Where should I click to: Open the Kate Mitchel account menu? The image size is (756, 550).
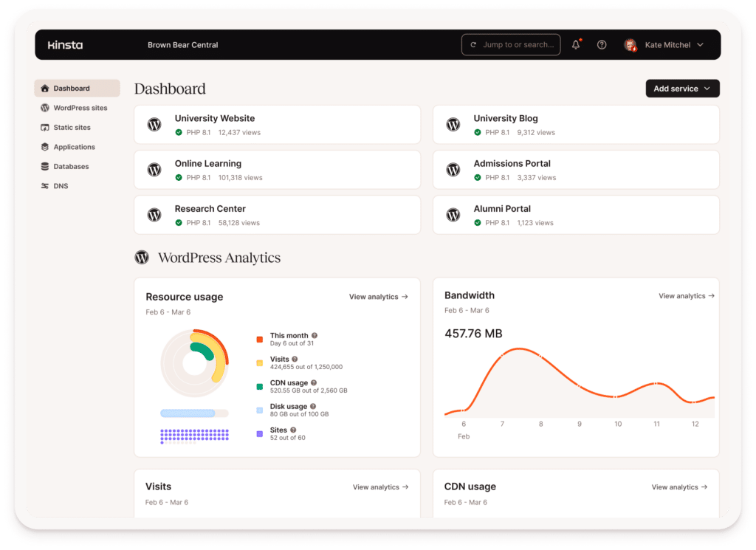point(665,44)
